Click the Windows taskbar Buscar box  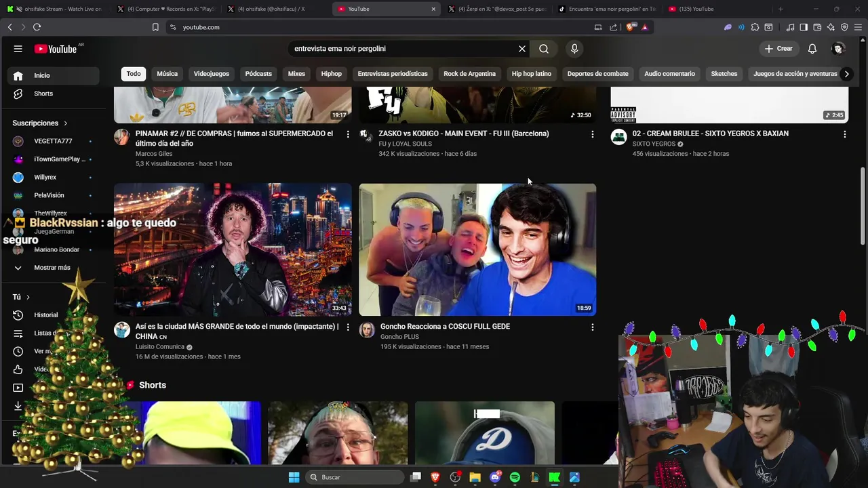tap(353, 477)
